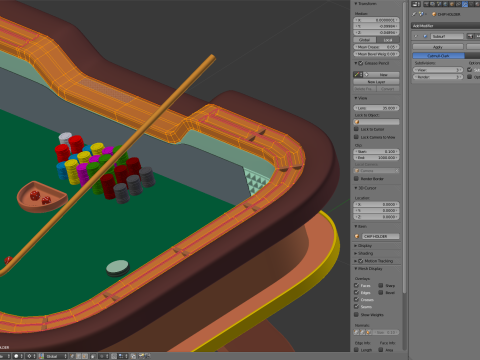480x360 pixels.
Task: Open the Render Layers properties tab icon
Action: (x=432, y=4)
